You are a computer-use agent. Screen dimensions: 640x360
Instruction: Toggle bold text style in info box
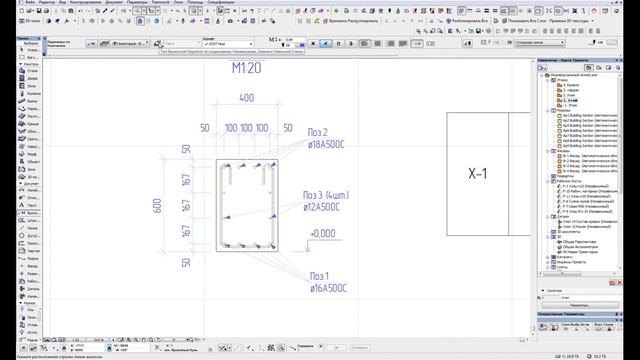313,43
